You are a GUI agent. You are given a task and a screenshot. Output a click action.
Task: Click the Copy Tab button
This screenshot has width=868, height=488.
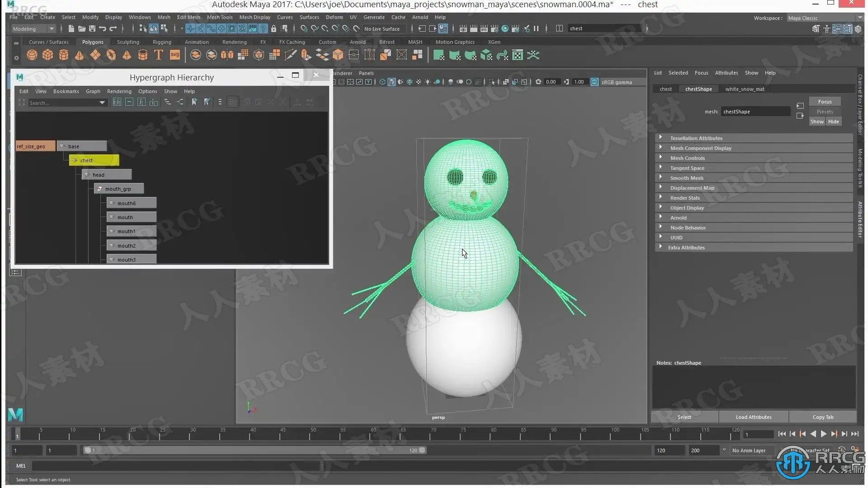tap(823, 417)
